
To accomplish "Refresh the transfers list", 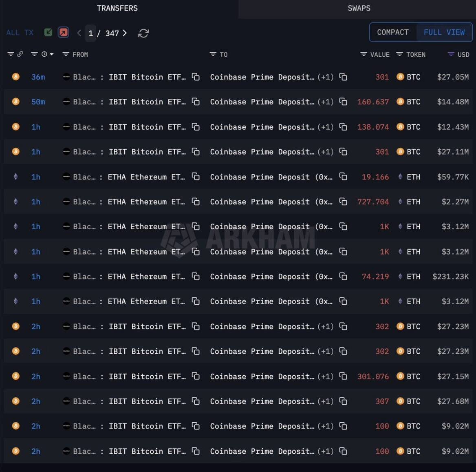I will coord(143,33).
